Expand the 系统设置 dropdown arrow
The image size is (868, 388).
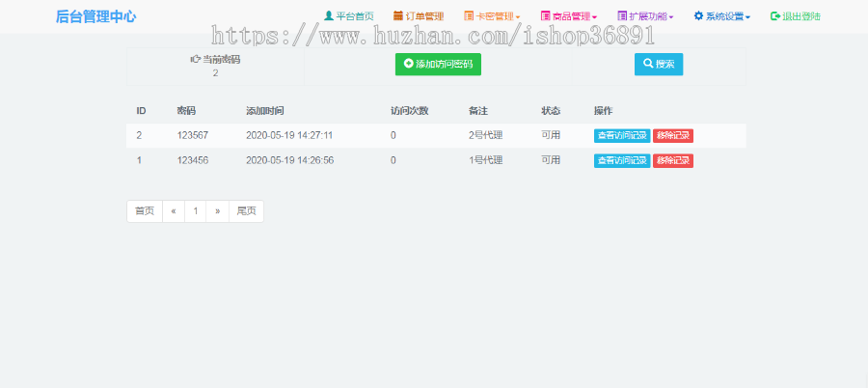coord(747,17)
